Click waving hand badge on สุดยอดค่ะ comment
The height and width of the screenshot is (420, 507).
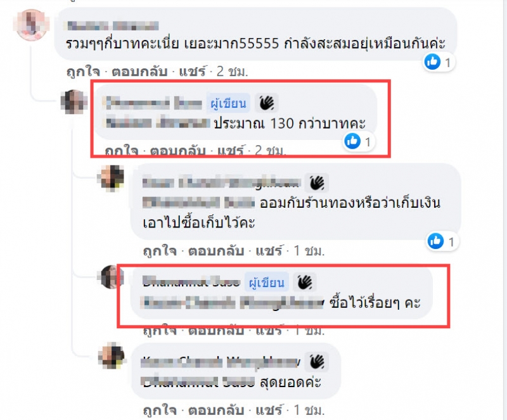pyautogui.click(x=318, y=362)
